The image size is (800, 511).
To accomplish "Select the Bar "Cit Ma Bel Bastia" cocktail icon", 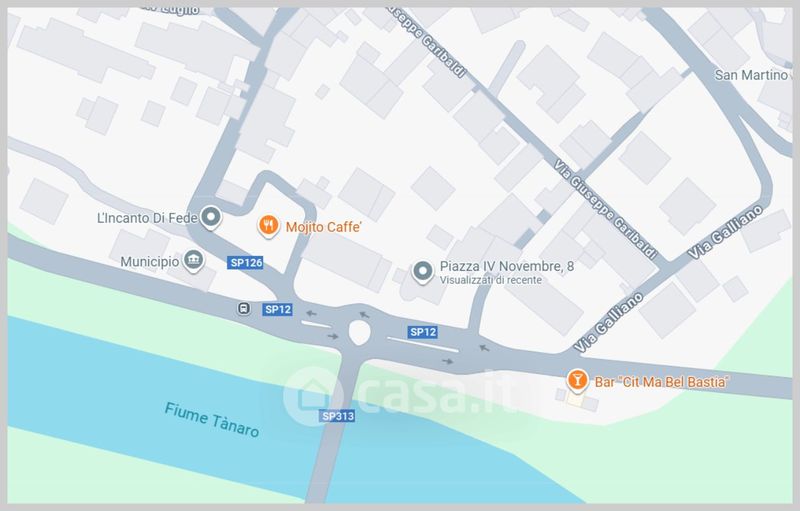I will click(x=577, y=380).
